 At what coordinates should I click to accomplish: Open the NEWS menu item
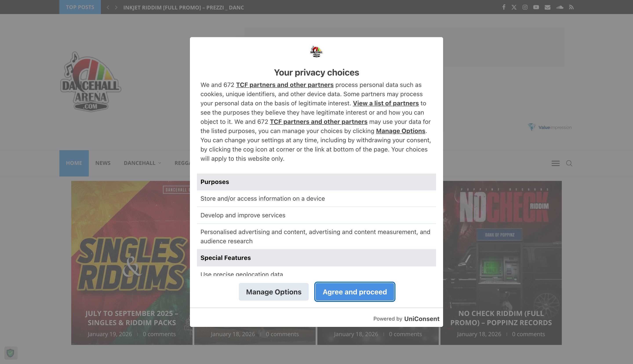(103, 163)
